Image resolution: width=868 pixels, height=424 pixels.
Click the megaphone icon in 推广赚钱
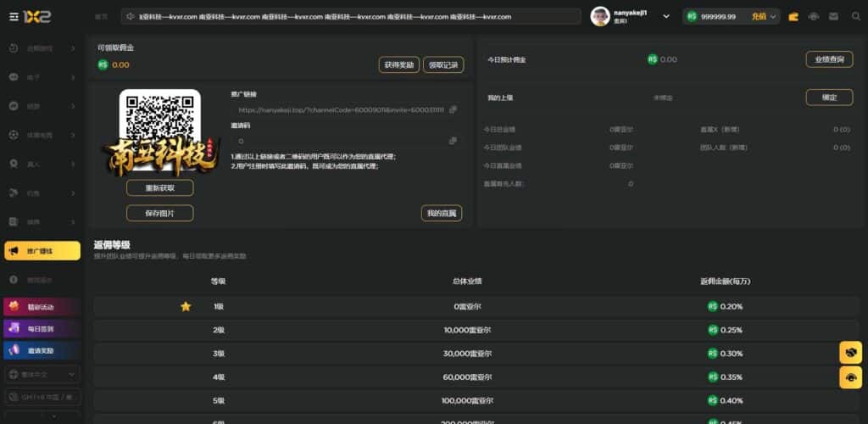14,251
